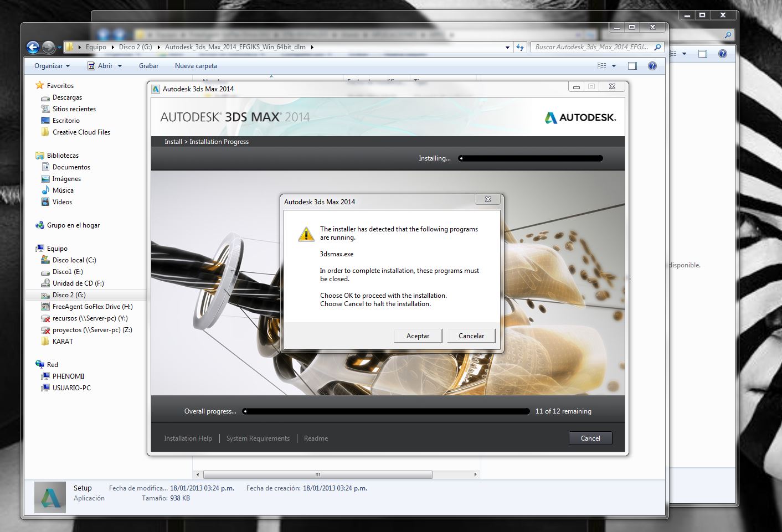Toggle preview pane in the background window
This screenshot has height=532, width=782.
[x=703, y=54]
